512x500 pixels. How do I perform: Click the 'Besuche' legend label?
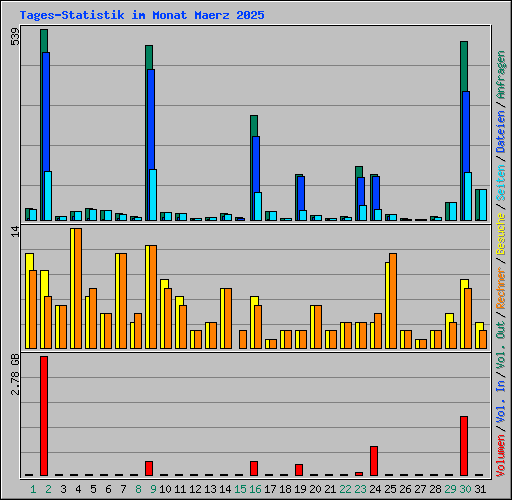501,234
